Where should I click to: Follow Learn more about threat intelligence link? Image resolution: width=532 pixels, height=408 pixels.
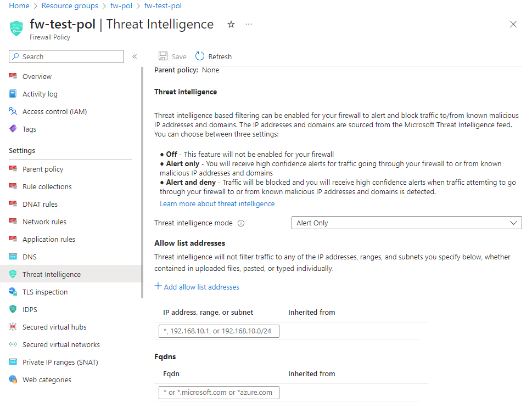(x=217, y=203)
